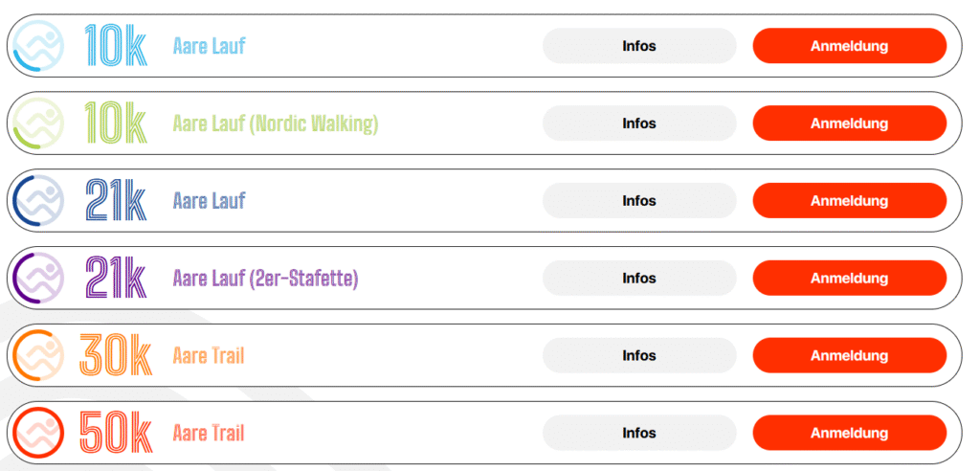980x471 pixels.
Task: Show Infos for 21k Aare Lauf
Action: [638, 201]
